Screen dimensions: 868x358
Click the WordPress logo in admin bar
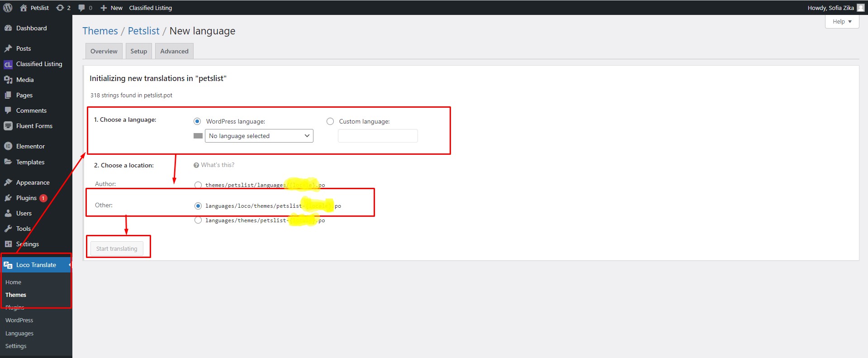coord(8,8)
